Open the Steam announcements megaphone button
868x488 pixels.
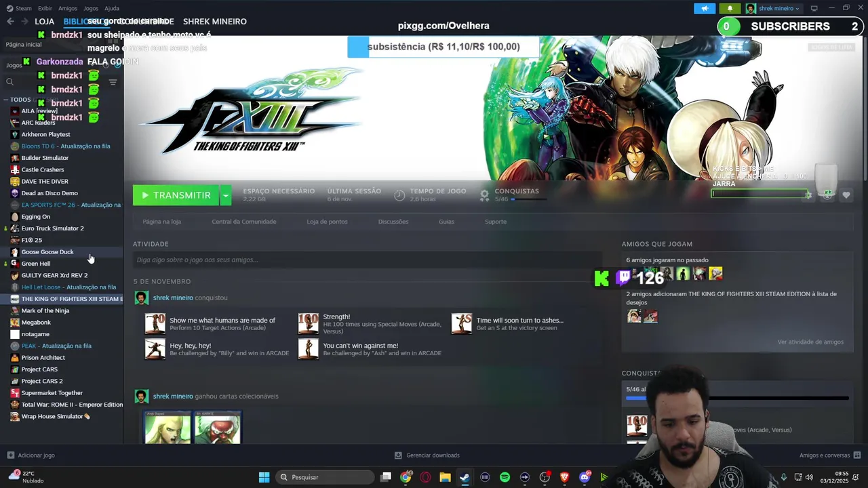coord(705,8)
